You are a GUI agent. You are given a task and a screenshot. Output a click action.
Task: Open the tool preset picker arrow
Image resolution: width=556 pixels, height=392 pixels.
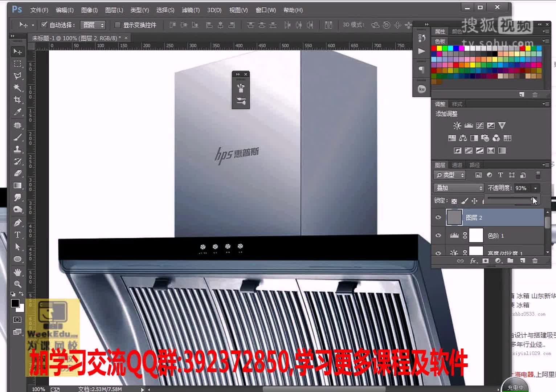coord(33,25)
